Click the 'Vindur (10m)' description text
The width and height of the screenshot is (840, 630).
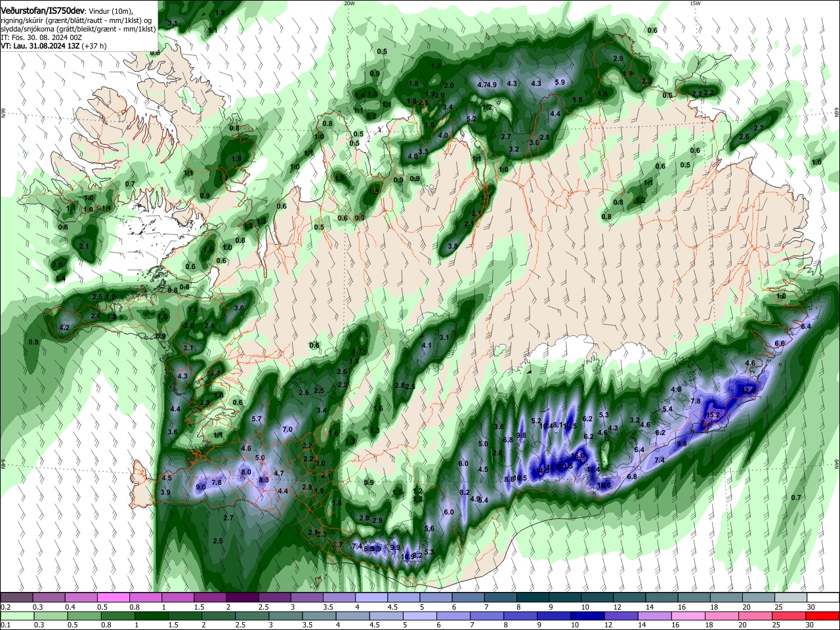tap(111, 12)
